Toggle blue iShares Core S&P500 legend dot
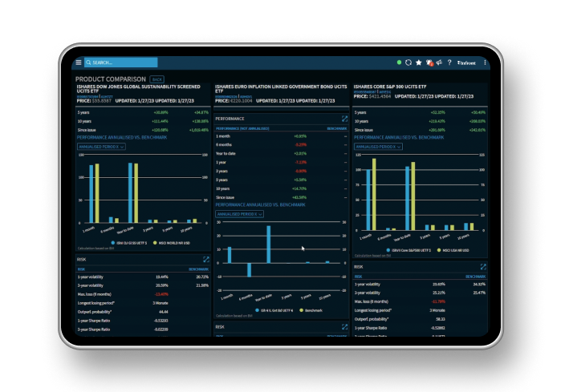Image resolution: width=565 pixels, height=392 pixels. (388, 250)
